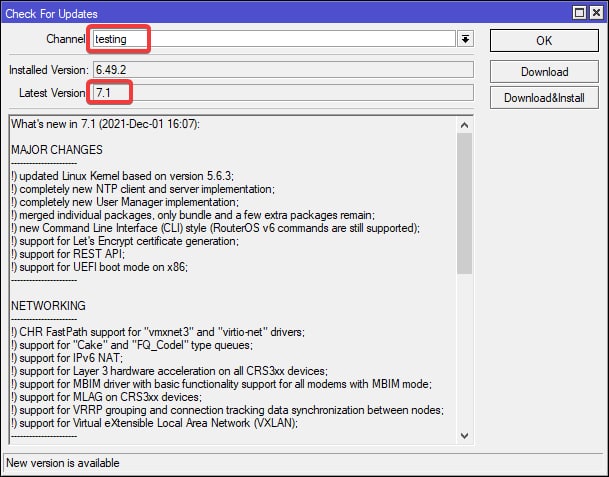Click the 'support for IPv6 NAT' line
This screenshot has width=609, height=477.
[67, 358]
